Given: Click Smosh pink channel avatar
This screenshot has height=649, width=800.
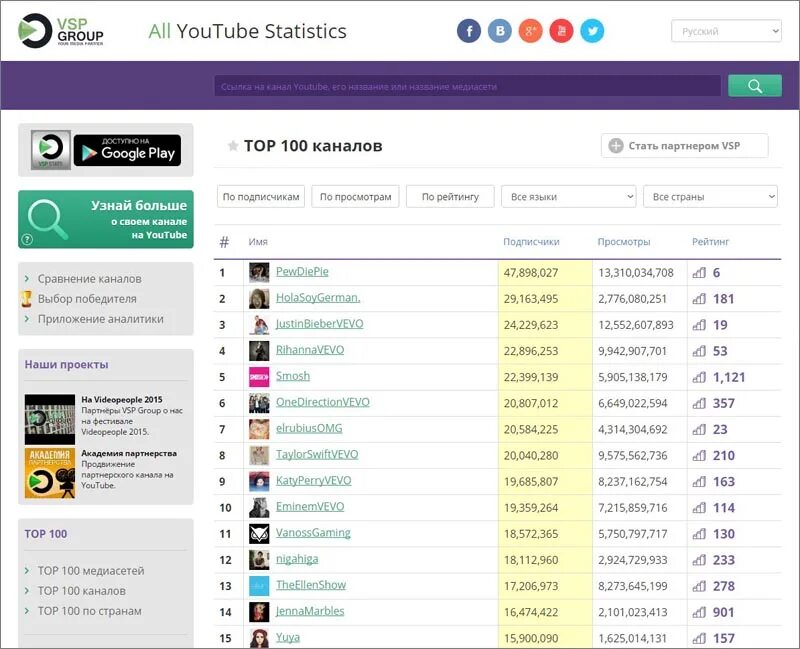Looking at the screenshot, I should (x=259, y=377).
